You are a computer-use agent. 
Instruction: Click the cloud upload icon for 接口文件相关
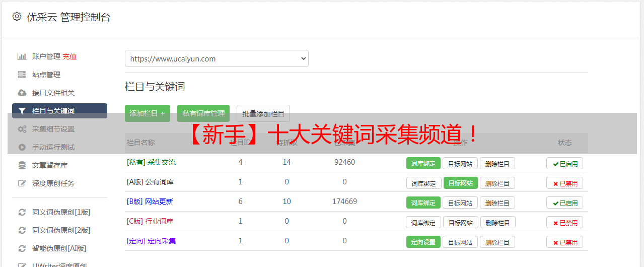pyautogui.click(x=22, y=93)
